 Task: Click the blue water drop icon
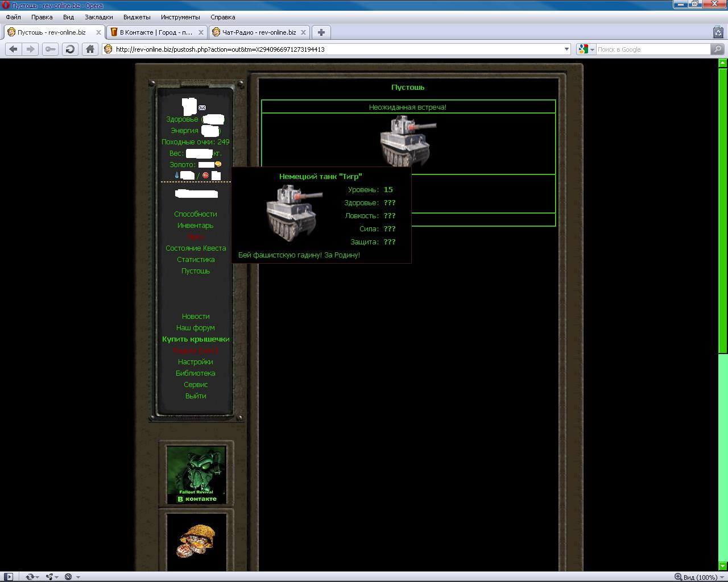coord(177,176)
